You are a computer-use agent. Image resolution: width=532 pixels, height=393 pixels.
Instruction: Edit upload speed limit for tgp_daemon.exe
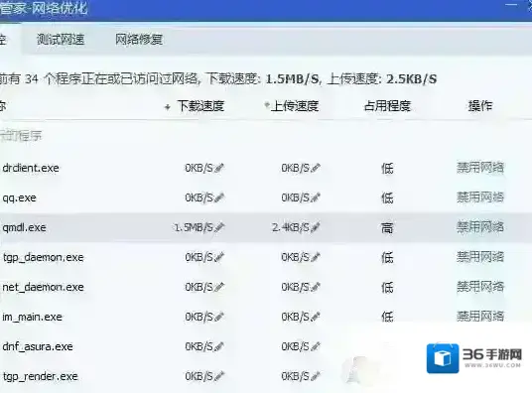(x=316, y=257)
